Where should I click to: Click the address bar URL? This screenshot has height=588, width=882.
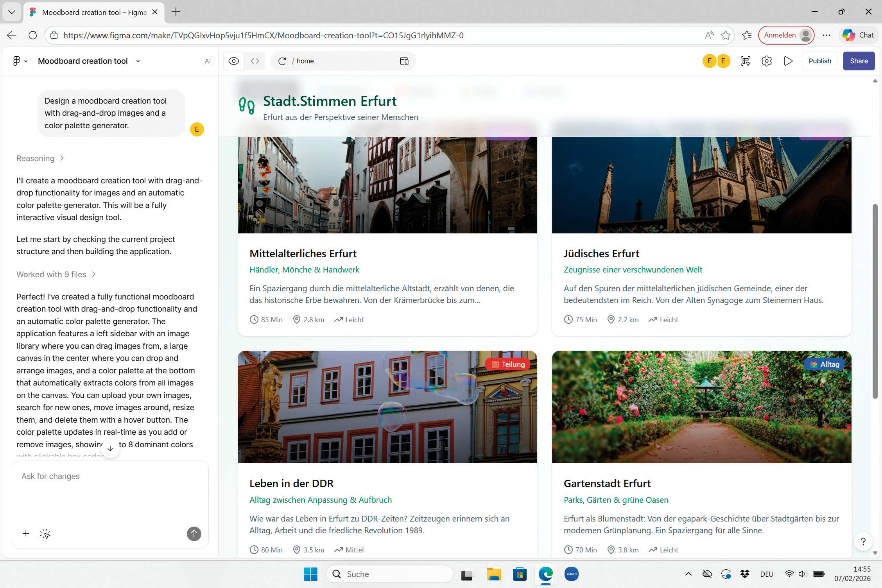click(x=263, y=35)
